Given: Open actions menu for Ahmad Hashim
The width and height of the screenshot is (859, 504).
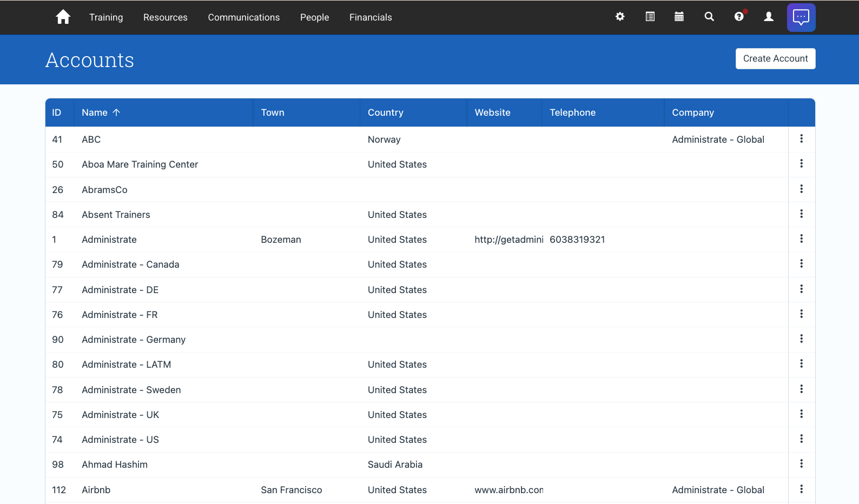Looking at the screenshot, I should 801,464.
